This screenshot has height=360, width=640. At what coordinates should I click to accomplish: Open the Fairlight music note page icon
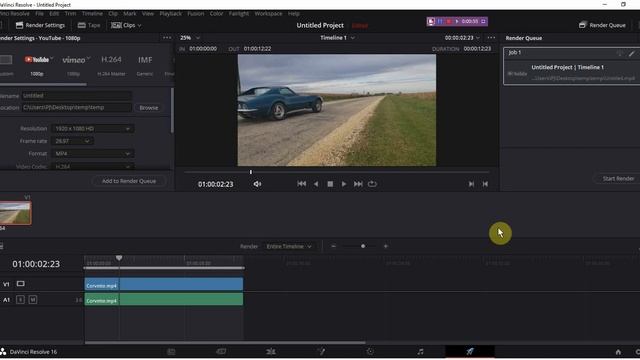pyautogui.click(x=420, y=351)
